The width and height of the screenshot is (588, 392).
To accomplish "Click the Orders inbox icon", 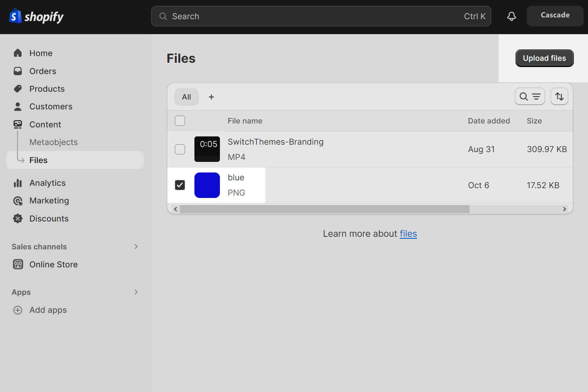I will (18, 71).
